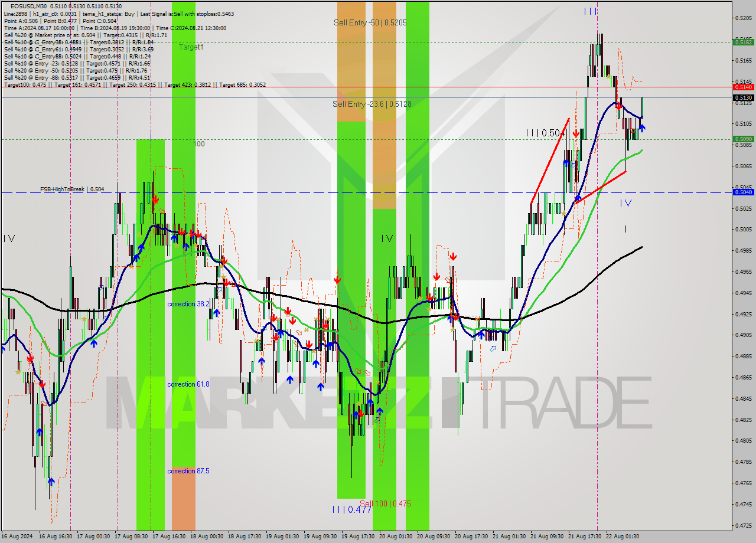Viewport: 756px width, 543px height.
Task: Click the 'correction 87.5' label
Action: coord(188,471)
